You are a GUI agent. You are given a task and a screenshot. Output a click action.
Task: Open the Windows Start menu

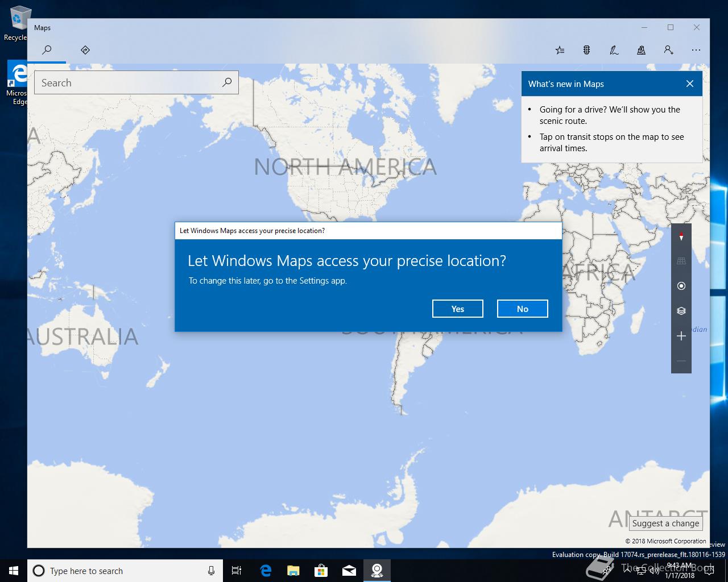point(14,571)
